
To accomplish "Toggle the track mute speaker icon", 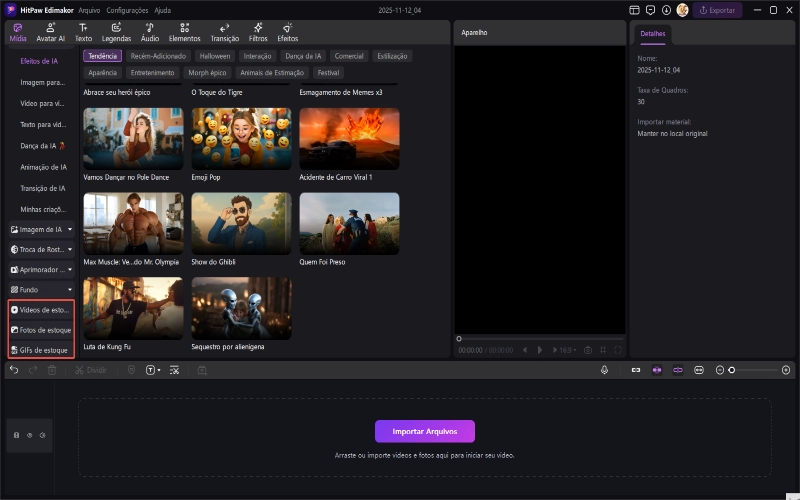I will [x=43, y=435].
